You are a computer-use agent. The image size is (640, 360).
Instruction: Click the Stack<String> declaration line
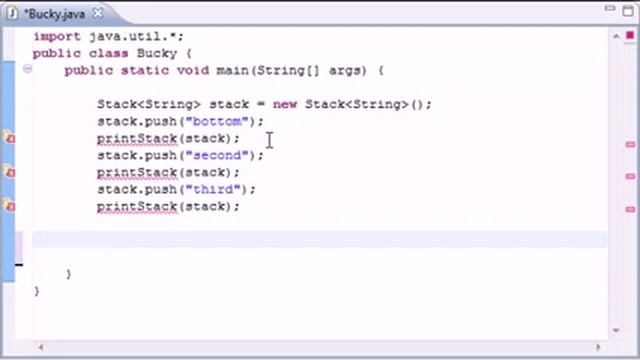(264, 104)
